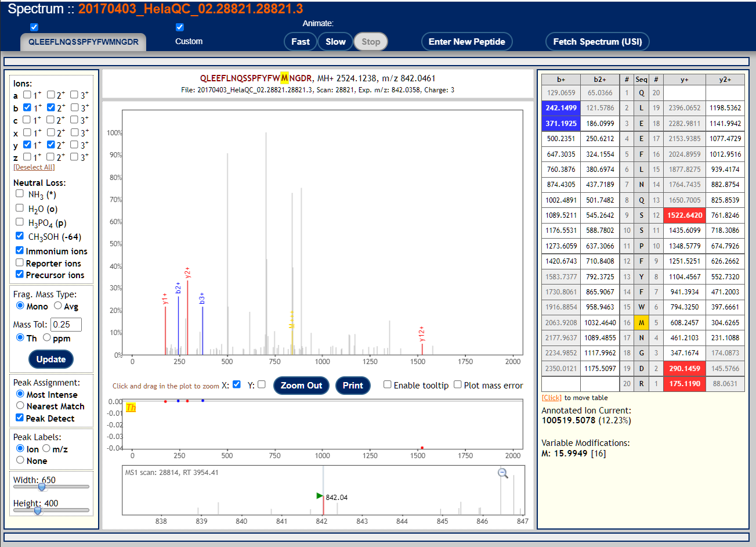Select Most Intense peak assignment

(x=20, y=394)
